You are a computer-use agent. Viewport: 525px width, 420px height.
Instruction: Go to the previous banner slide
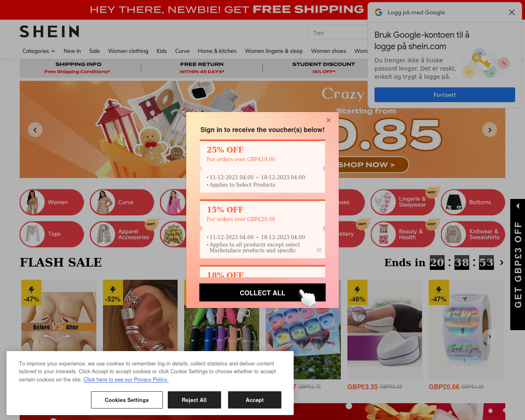click(35, 130)
